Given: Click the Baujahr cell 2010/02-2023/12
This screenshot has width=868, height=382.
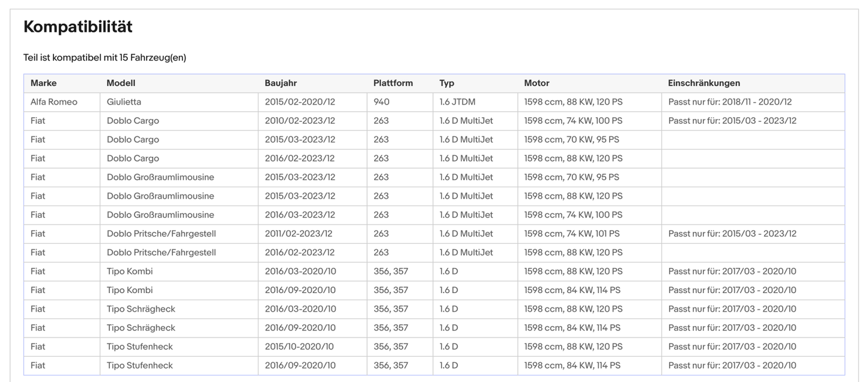Looking at the screenshot, I should (x=300, y=121).
